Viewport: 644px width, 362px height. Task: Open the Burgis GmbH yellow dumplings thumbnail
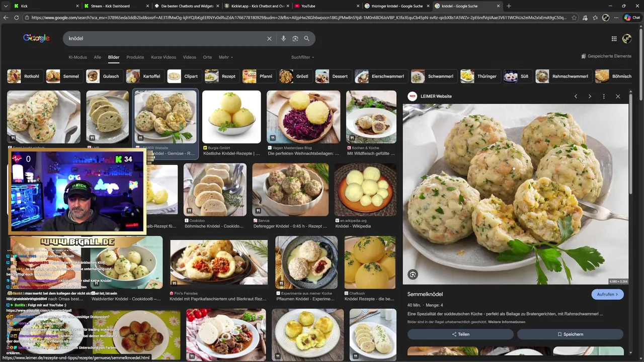tap(231, 117)
